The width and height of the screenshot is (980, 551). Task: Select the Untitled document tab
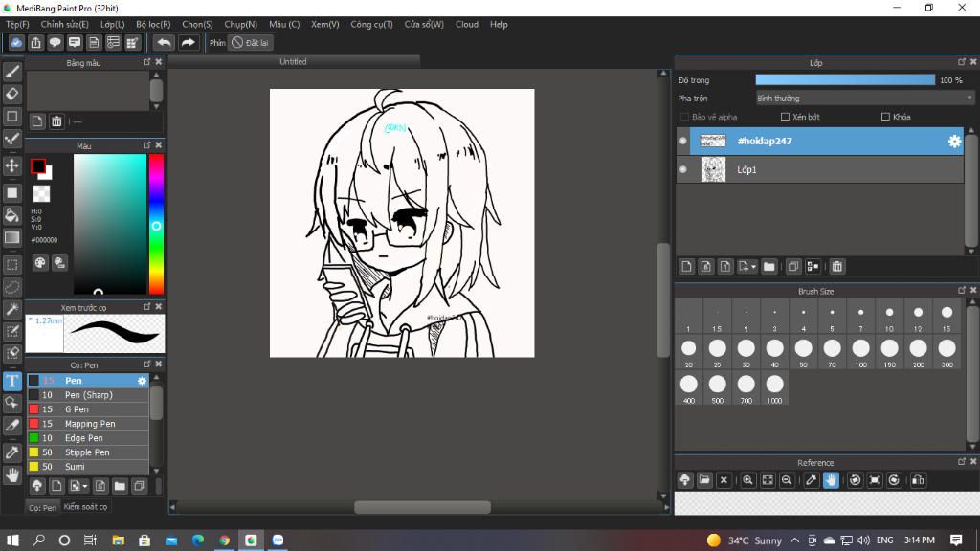293,62
